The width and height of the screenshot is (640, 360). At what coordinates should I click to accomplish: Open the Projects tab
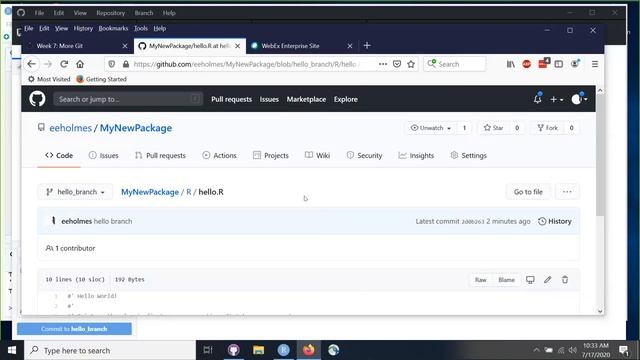[271, 156]
